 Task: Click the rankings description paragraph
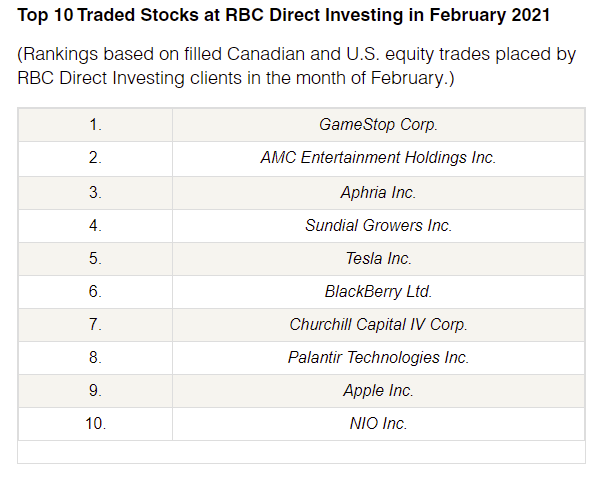296,66
